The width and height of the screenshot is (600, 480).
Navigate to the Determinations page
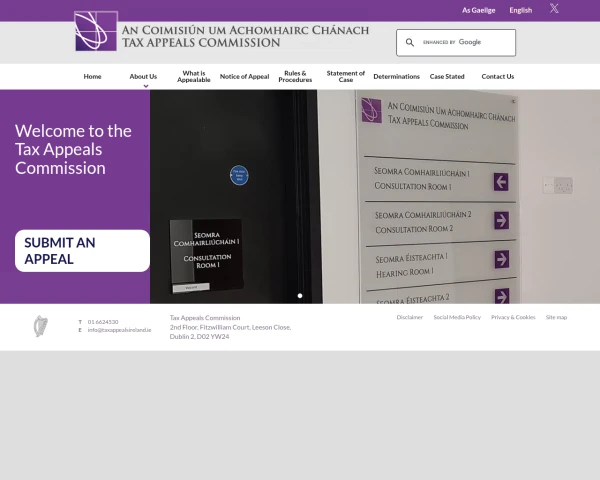tap(396, 76)
